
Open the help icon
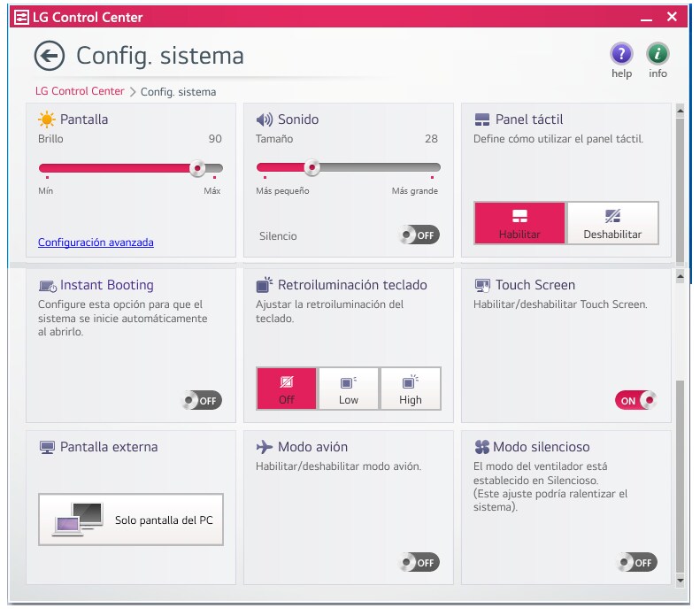(621, 53)
